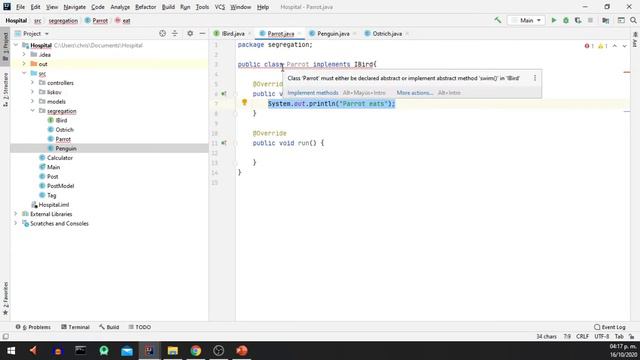
Task: Run with coverage icon
Action: (578, 20)
